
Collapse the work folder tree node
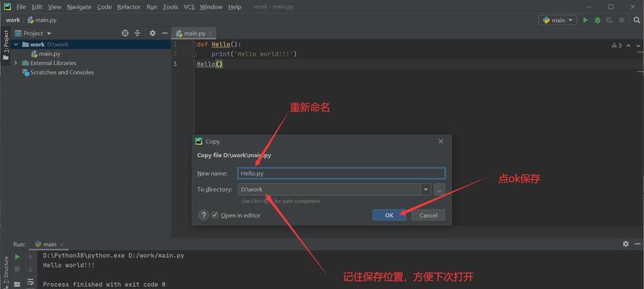16,44
